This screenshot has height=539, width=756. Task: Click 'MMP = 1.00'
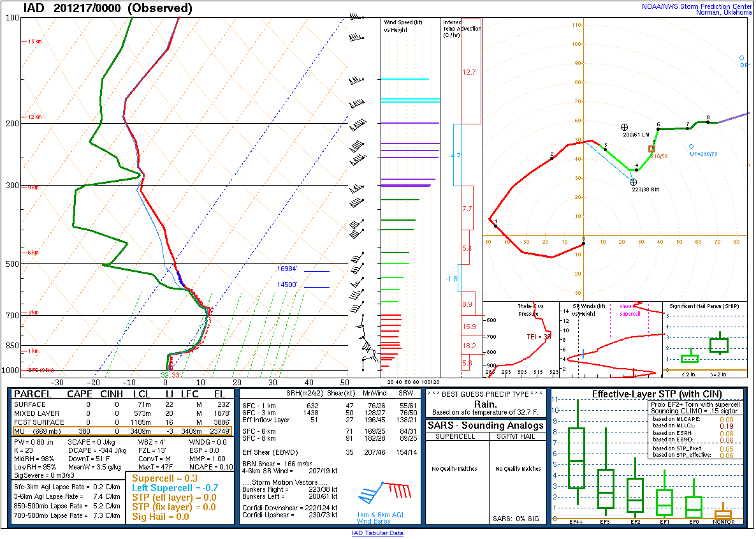click(x=207, y=459)
